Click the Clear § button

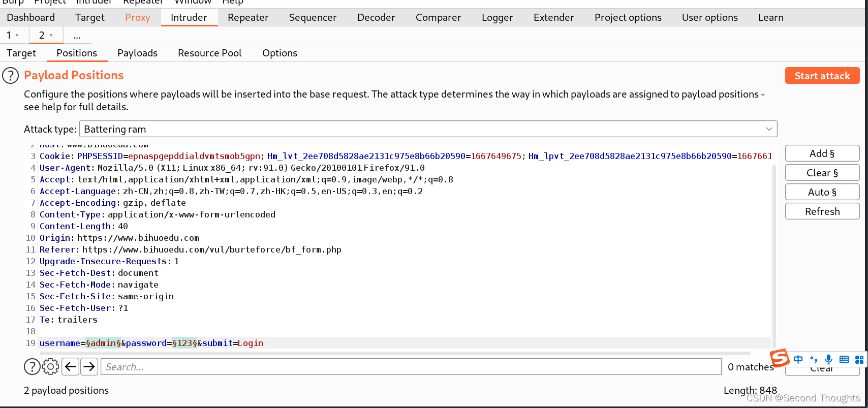click(x=822, y=173)
